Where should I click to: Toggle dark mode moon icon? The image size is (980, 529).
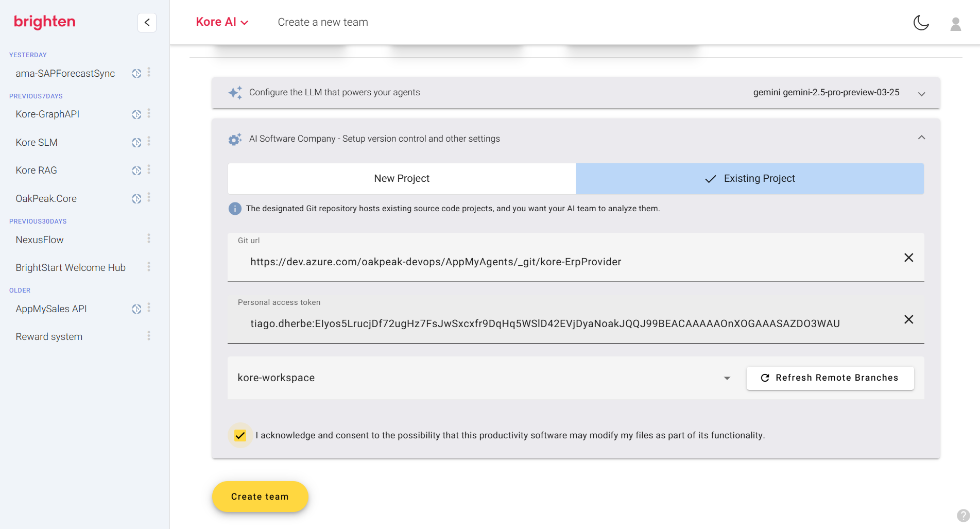tap(921, 23)
